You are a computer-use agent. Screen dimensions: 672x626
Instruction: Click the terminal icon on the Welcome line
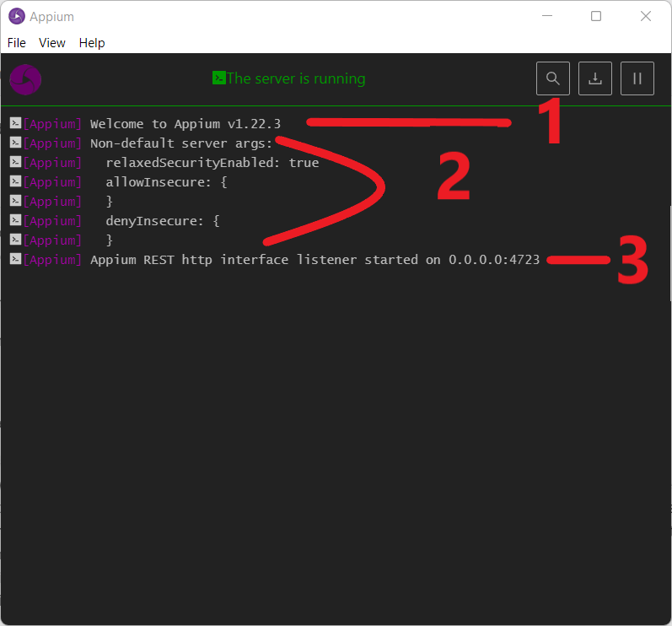(x=15, y=123)
